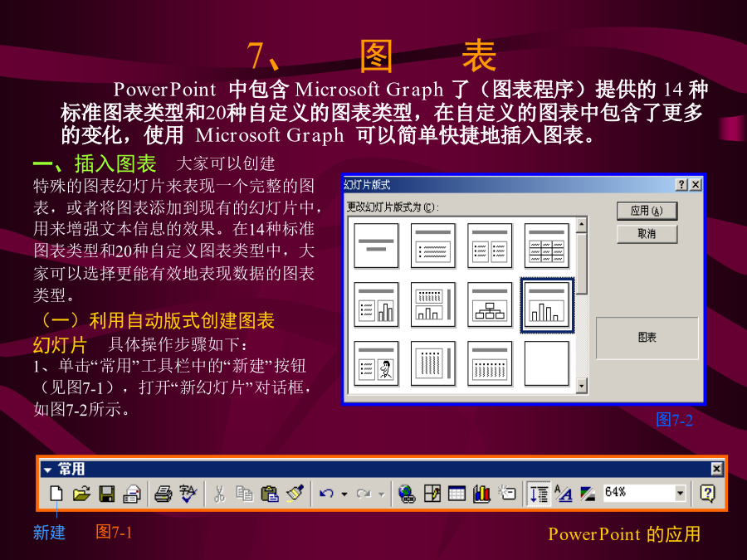Image resolution: width=747 pixels, height=560 pixels.
Task: Click the 一、插入图表 heading
Action: pyautogui.click(x=95, y=163)
